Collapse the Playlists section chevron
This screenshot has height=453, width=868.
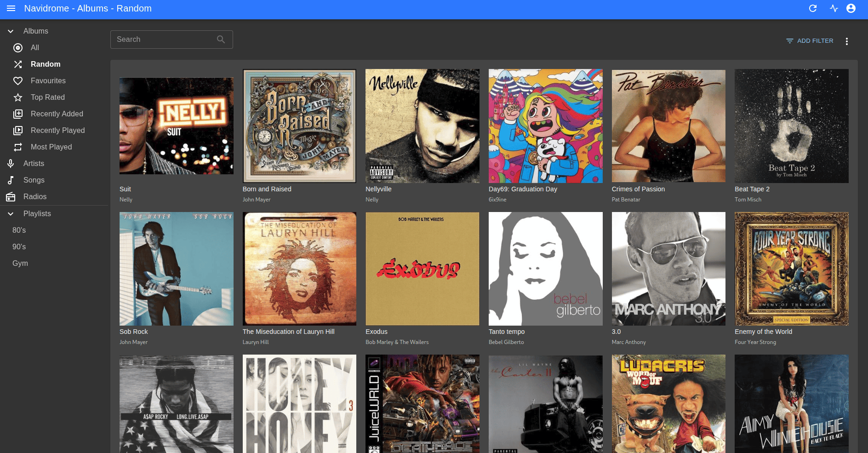[11, 214]
